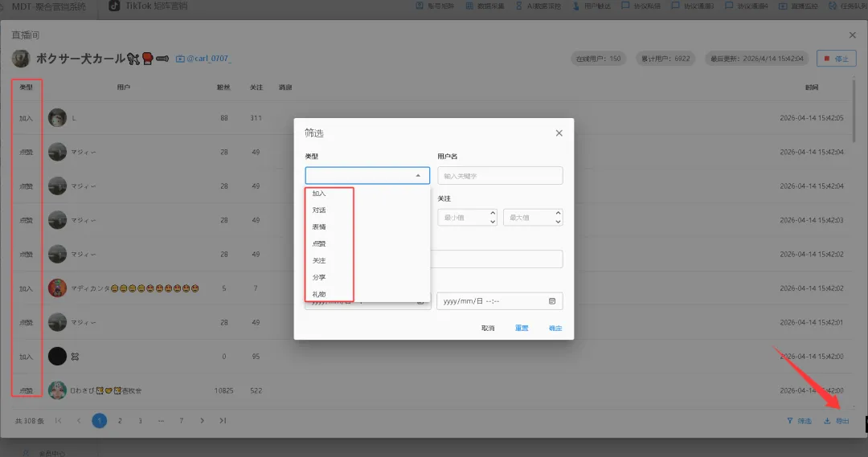868x457 pixels.
Task: Click timestamp 2026-04-14 15:42:05
Action: tap(812, 118)
